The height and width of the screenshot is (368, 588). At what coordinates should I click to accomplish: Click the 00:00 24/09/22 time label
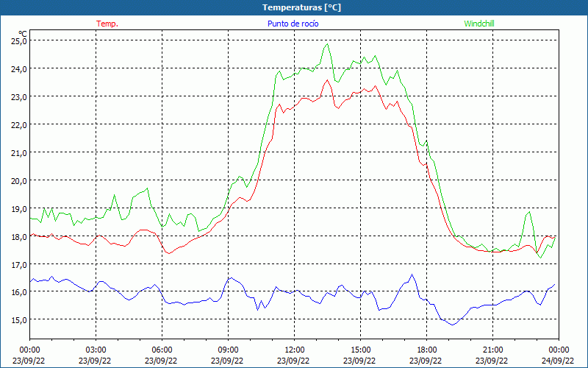click(558, 355)
